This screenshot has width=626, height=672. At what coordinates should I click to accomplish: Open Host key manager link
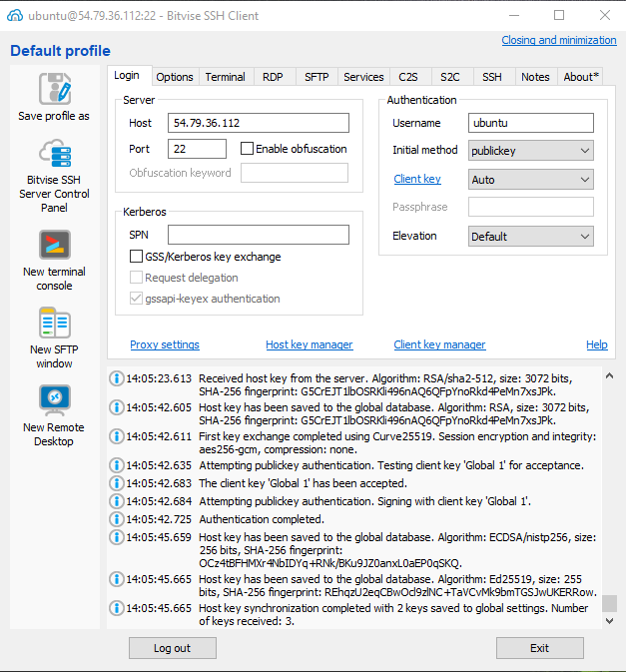(310, 344)
